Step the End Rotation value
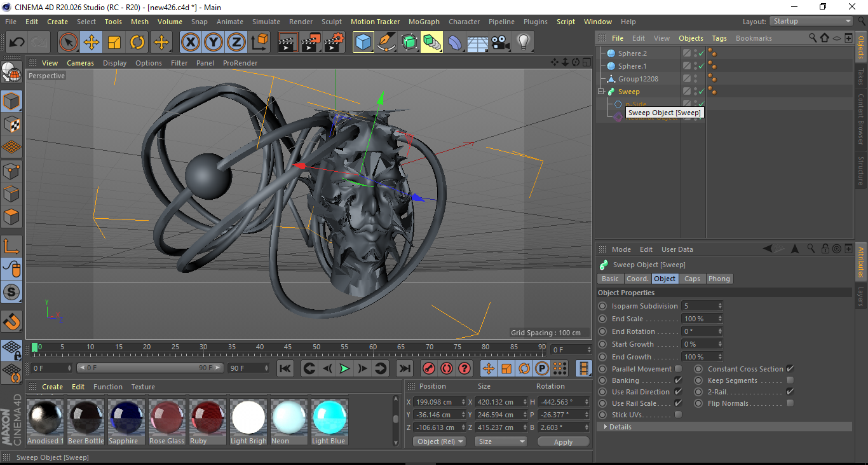Viewport: 868px width, 465px height. click(720, 331)
